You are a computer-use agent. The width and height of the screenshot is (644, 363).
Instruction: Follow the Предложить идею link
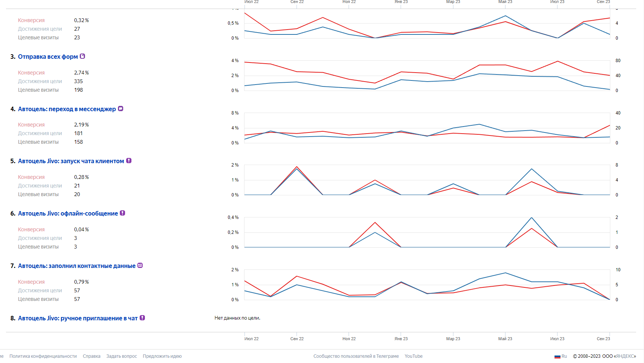tap(162, 356)
